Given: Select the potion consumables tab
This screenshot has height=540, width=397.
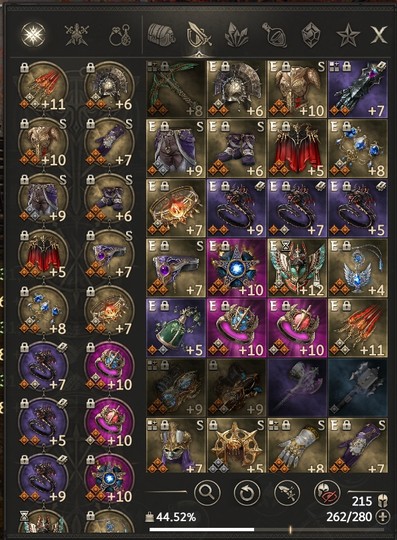Looking at the screenshot, I should click(x=274, y=35).
